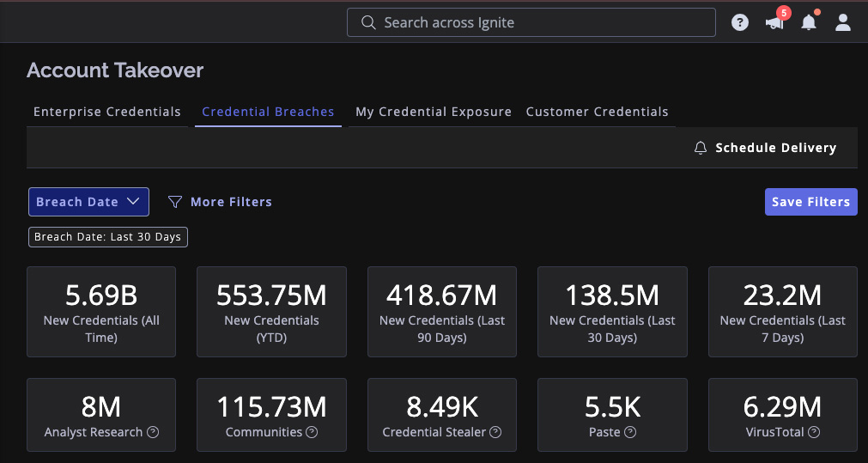The height and width of the screenshot is (463, 868).
Task: Click the New Credentials (Last 90 Days) label
Action: click(442, 329)
